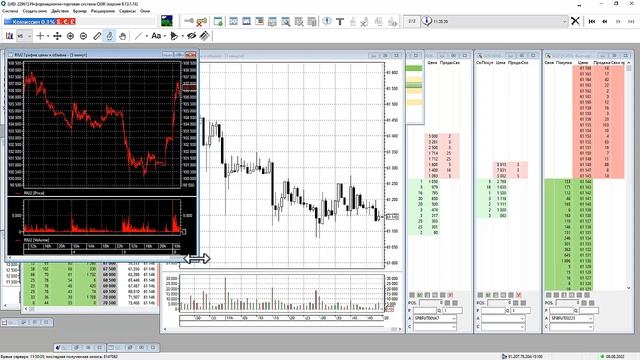Click the 2/2 message counter box
The width and height of the screenshot is (640, 360).
[x=411, y=21]
